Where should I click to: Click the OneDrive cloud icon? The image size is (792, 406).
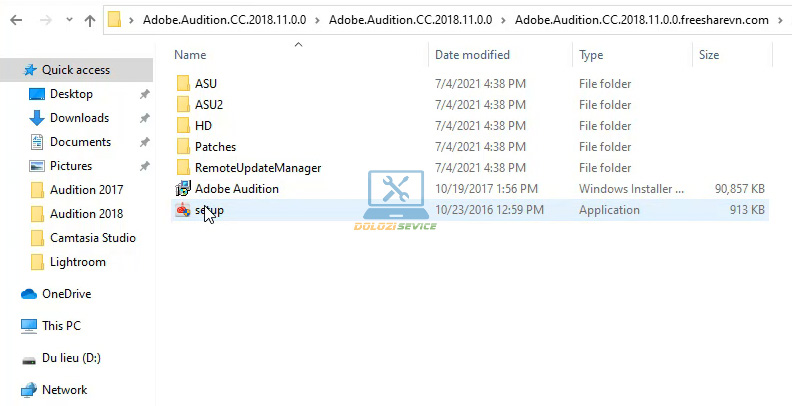tap(29, 294)
